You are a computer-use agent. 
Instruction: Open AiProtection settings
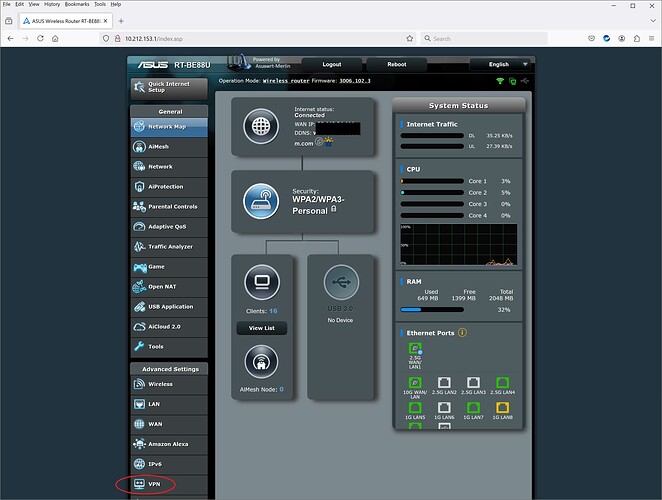[169, 186]
